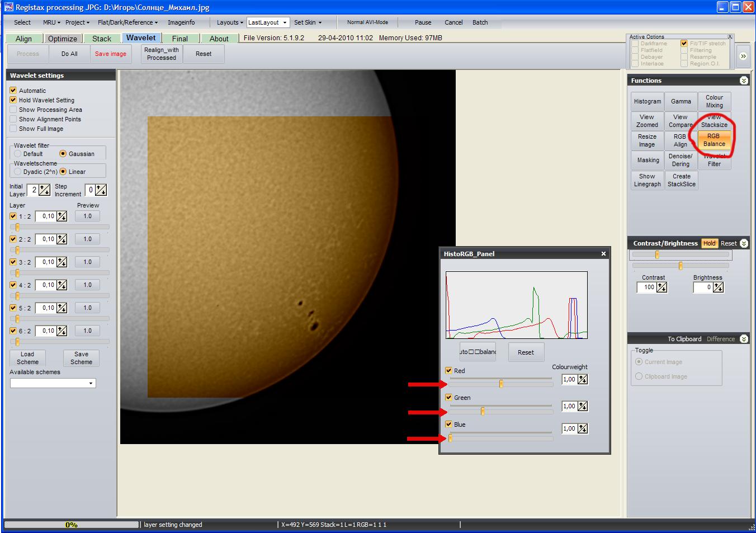Toggle the Automatic checkbox

pos(13,90)
